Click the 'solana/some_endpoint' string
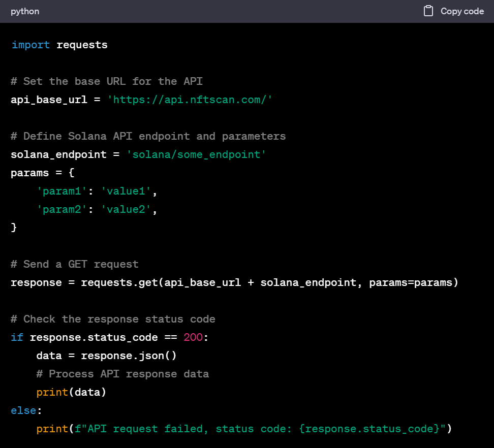494x448 pixels. click(199, 154)
